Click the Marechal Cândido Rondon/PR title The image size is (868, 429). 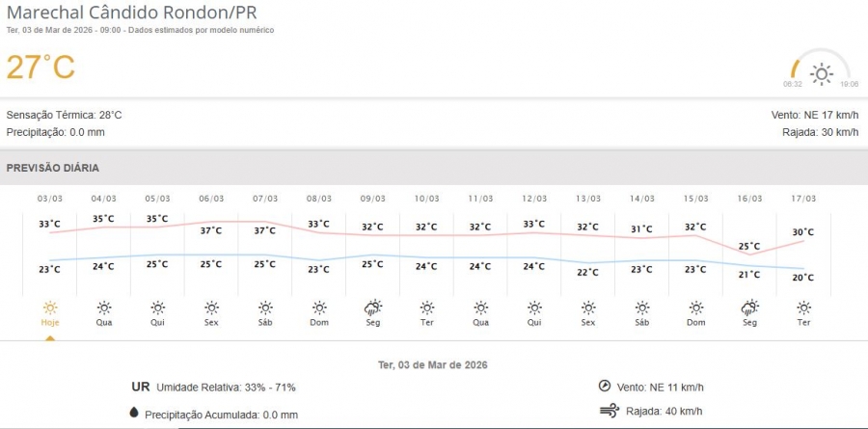tap(132, 13)
